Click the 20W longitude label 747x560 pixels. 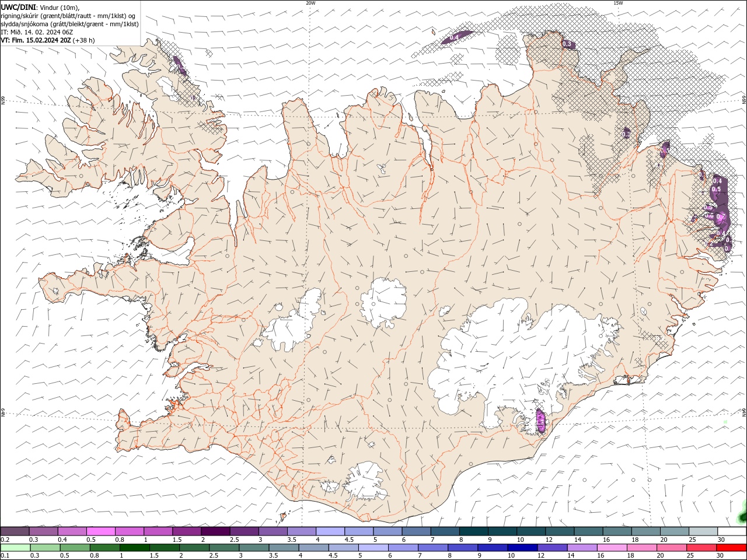[310, 3]
